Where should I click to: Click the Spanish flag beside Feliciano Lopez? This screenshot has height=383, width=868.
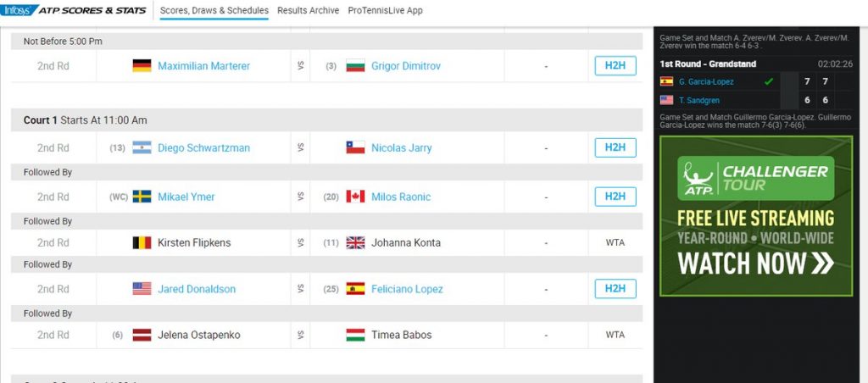pyautogui.click(x=355, y=289)
